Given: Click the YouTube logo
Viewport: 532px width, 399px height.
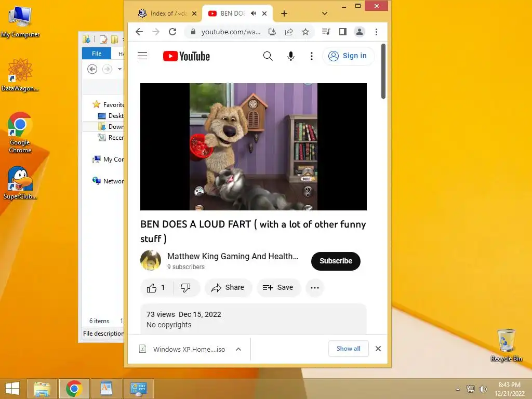Looking at the screenshot, I should [x=187, y=56].
